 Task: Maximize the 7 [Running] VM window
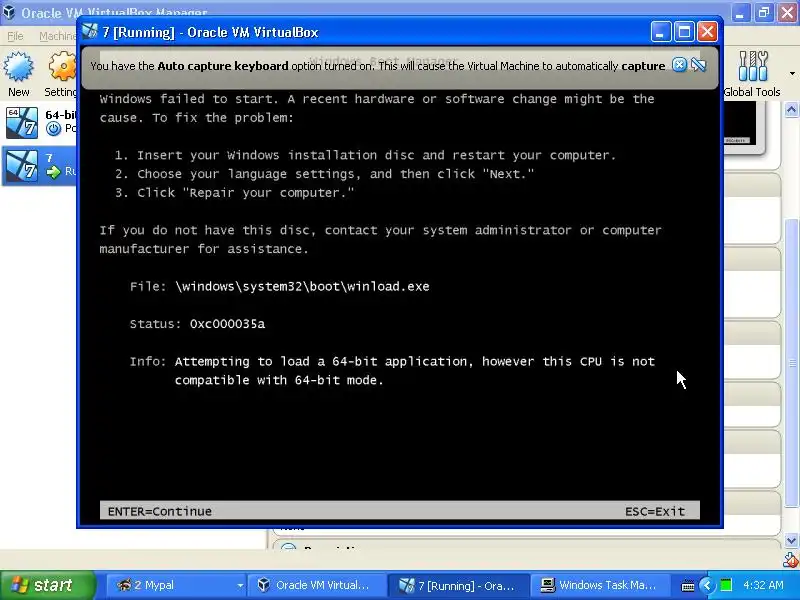(684, 32)
